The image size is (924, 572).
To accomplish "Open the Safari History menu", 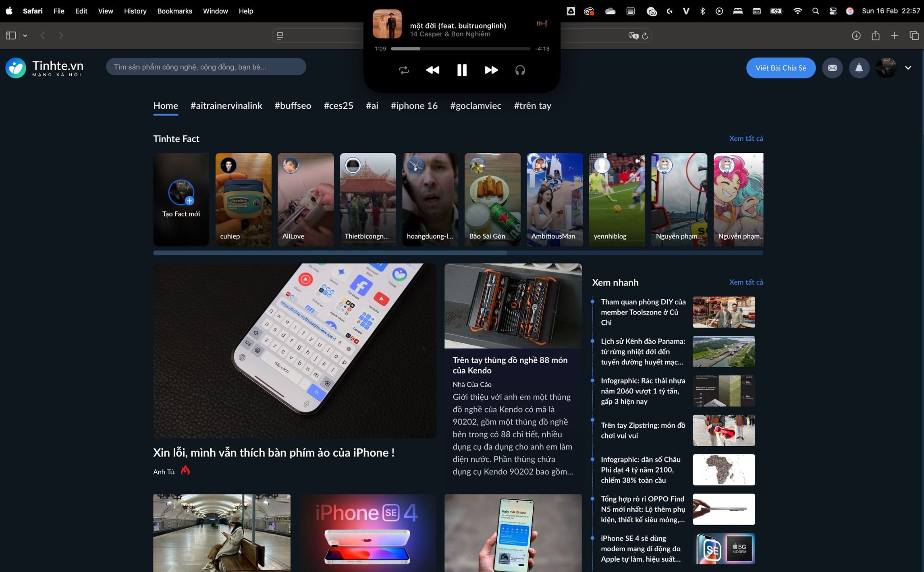I will click(x=135, y=11).
